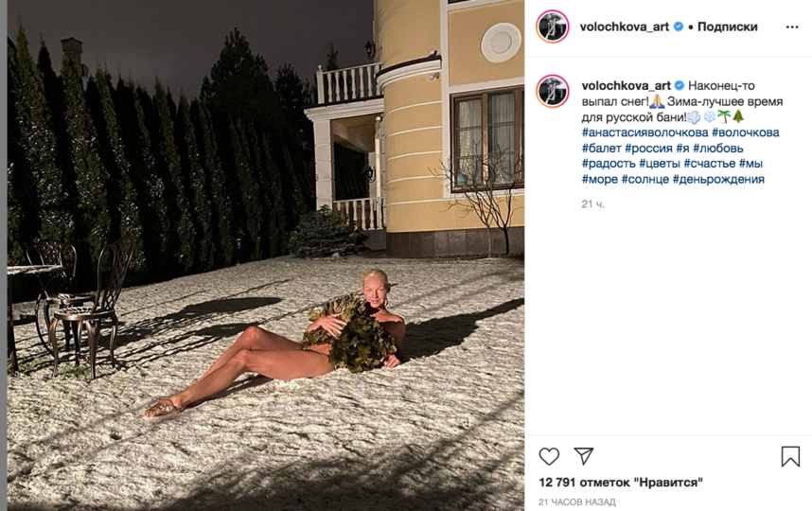The width and height of the screenshot is (812, 511).
Task: Toggle the Подписки following button
Action: tap(727, 26)
